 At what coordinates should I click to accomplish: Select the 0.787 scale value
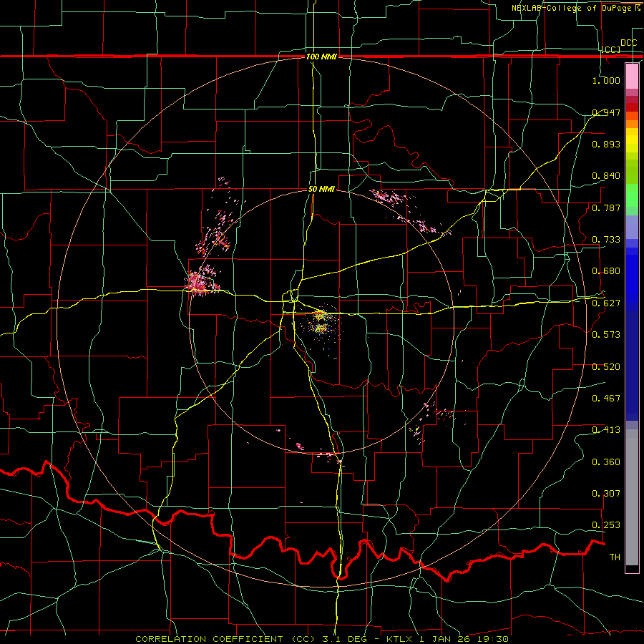tap(606, 208)
